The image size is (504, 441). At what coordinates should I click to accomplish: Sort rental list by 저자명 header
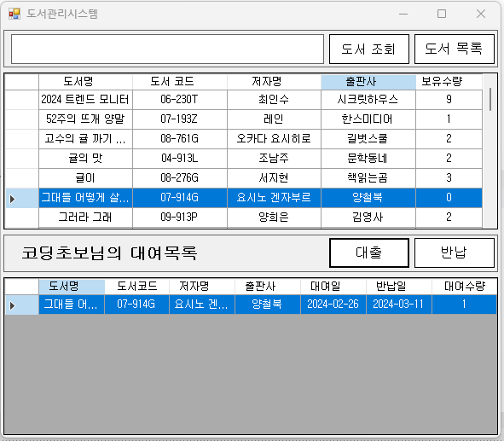point(202,287)
